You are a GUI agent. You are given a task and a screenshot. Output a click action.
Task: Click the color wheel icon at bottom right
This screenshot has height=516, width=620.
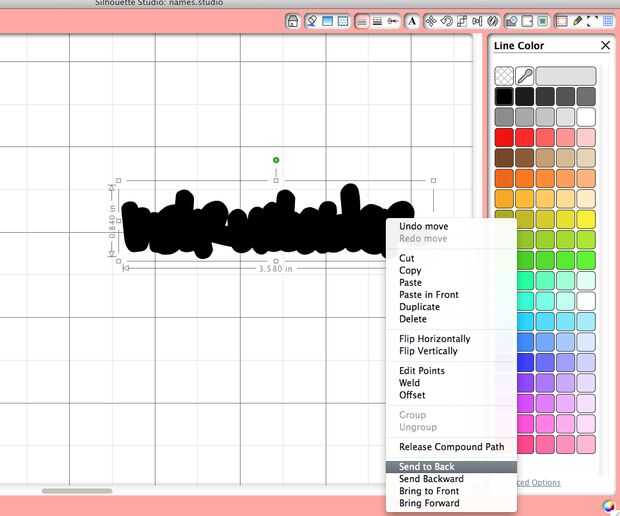[x=608, y=506]
